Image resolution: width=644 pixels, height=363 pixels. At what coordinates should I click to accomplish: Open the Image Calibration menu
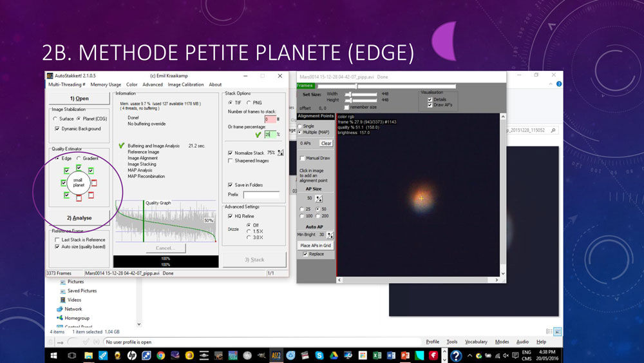(x=185, y=84)
